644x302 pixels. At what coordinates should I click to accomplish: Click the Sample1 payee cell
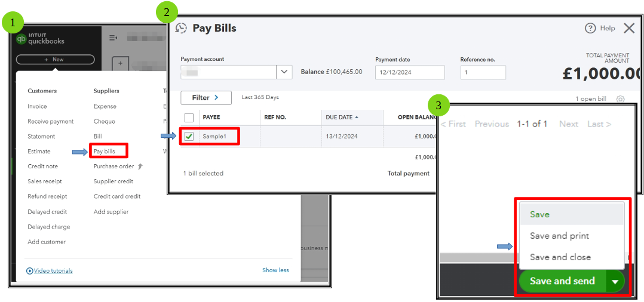coord(214,137)
